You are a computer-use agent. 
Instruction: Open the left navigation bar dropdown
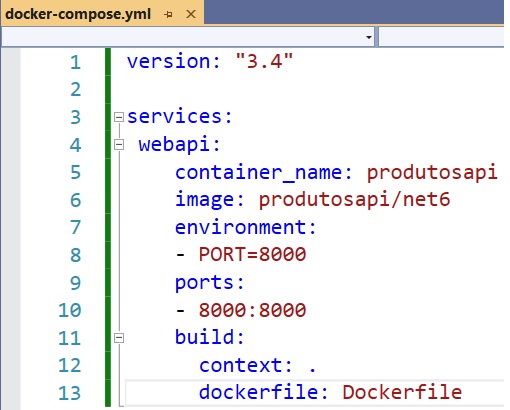coord(369,37)
